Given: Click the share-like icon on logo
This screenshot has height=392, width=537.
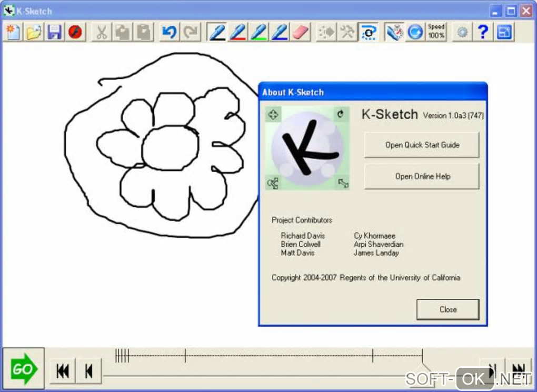Looking at the screenshot, I should tap(273, 183).
